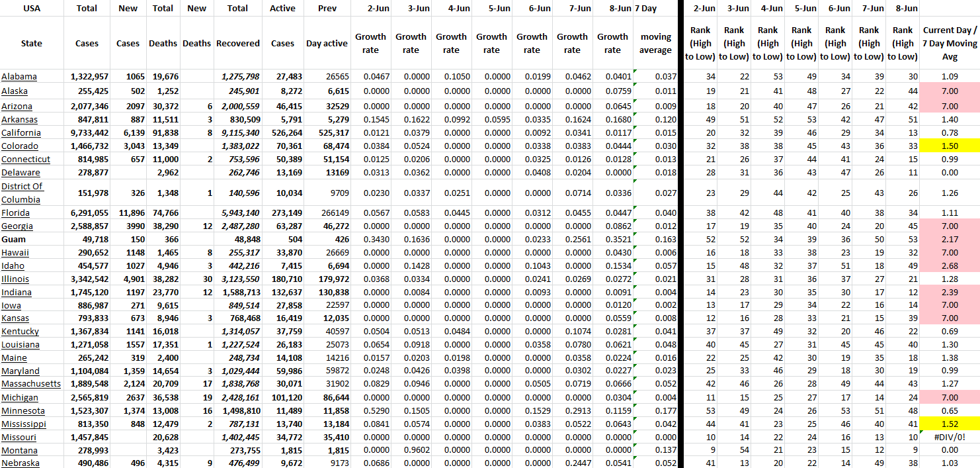Select the Recovered column header
Image resolution: width=980 pixels, height=468 pixels.
coord(237,44)
